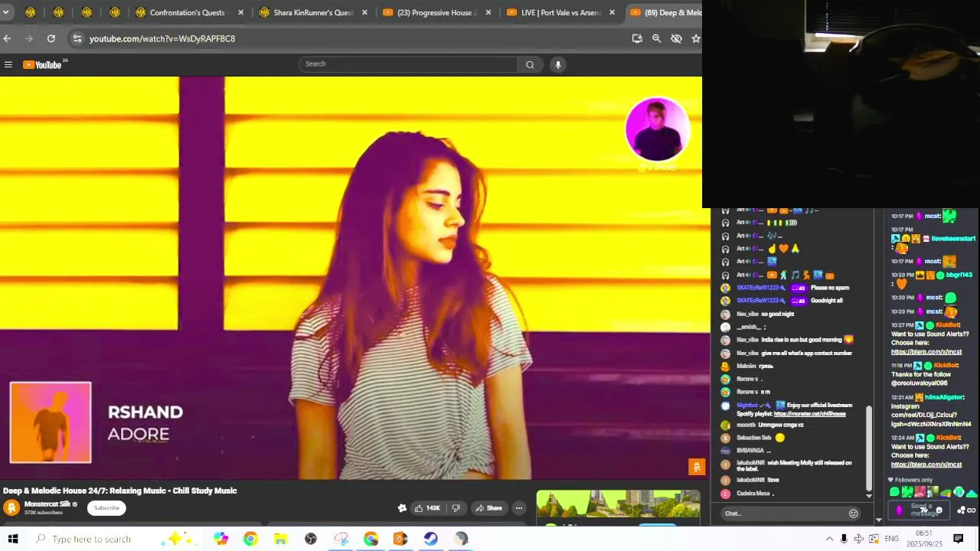This screenshot has height=551, width=980.
Task: Close the Progressive House tab
Action: 488,12
